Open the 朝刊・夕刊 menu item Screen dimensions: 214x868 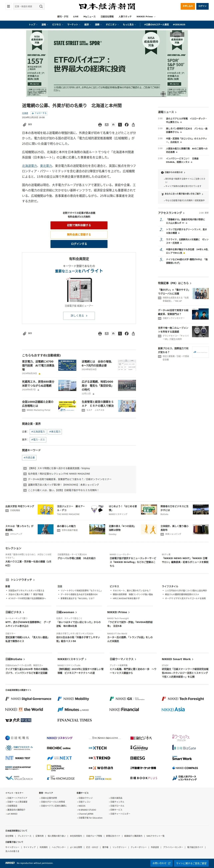coord(63,16)
